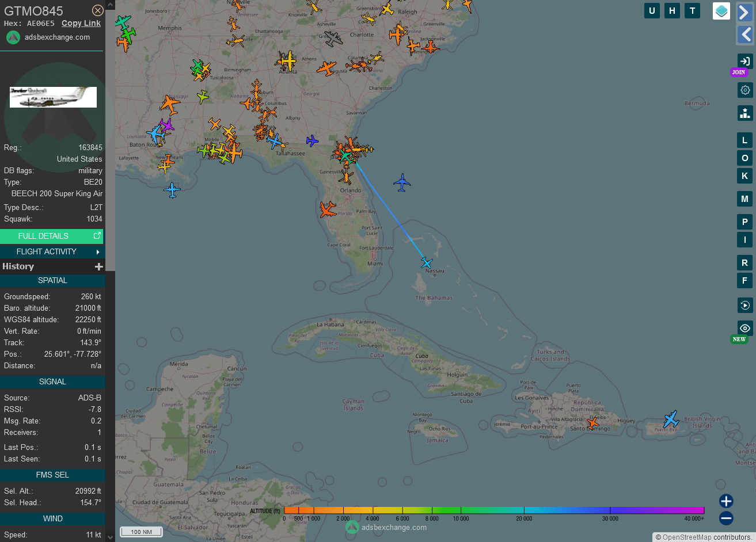Toggle the T tracks button
756x542 pixels.
pos(692,10)
